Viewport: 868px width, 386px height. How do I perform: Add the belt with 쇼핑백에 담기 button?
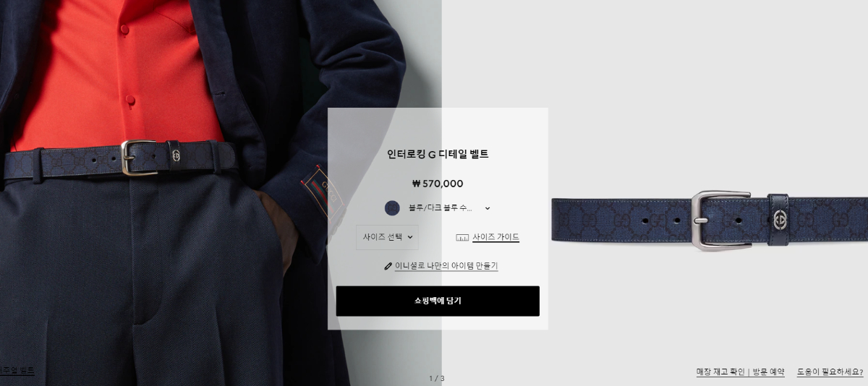[x=438, y=301]
